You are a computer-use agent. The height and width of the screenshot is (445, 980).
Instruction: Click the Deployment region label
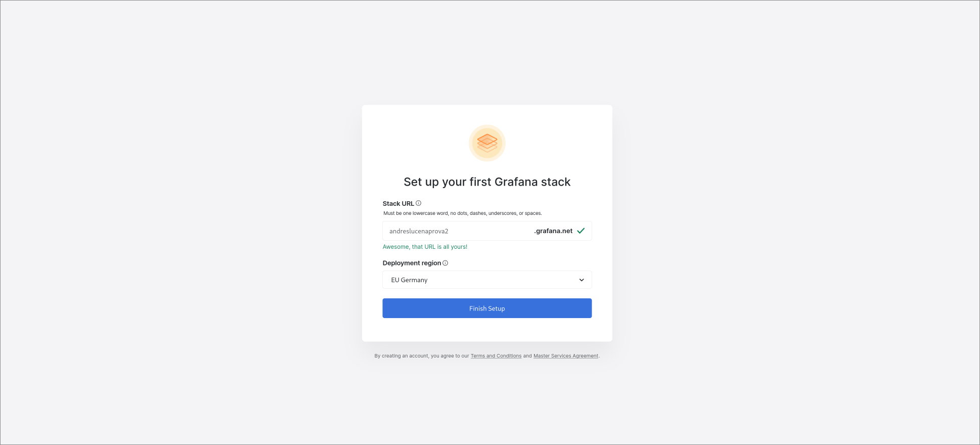tap(412, 263)
